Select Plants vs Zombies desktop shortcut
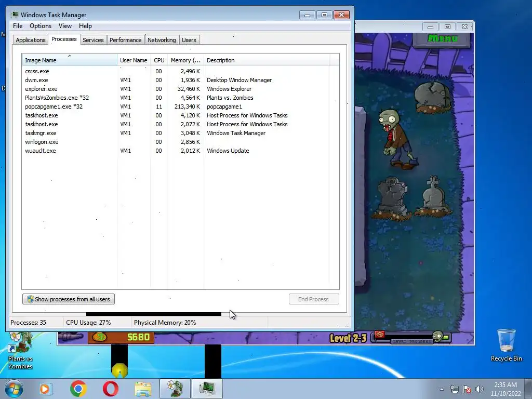This screenshot has width=532, height=399. click(x=20, y=351)
